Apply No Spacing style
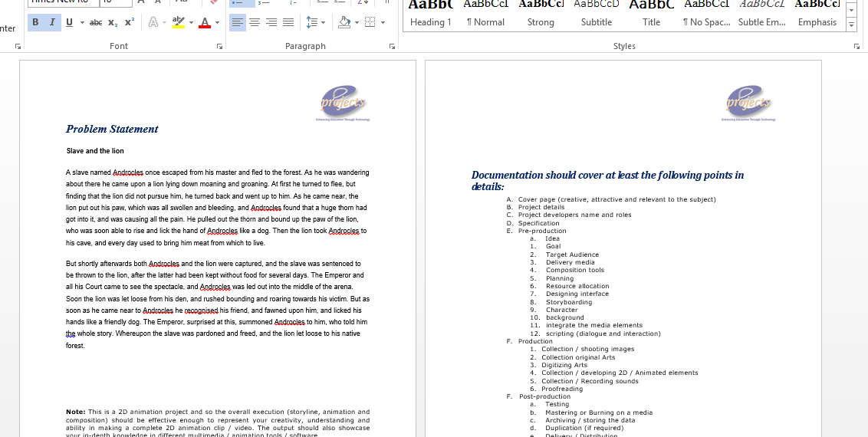The height and width of the screenshot is (437, 868). coord(706,15)
